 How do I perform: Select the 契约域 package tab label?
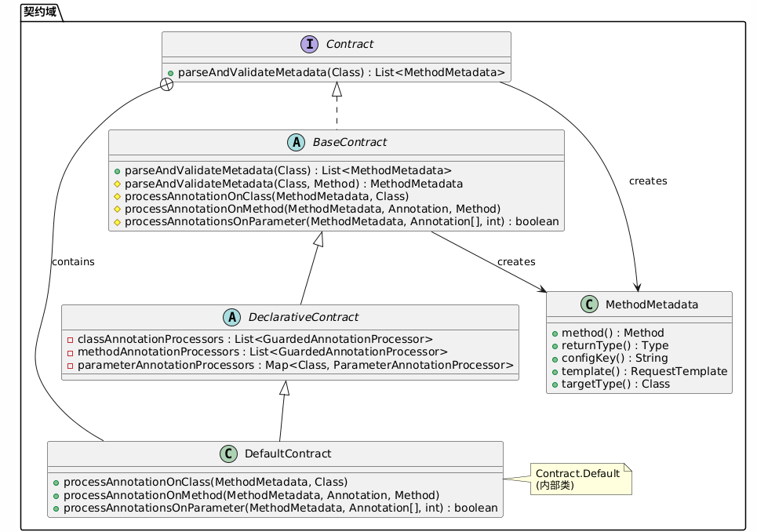tap(40, 12)
